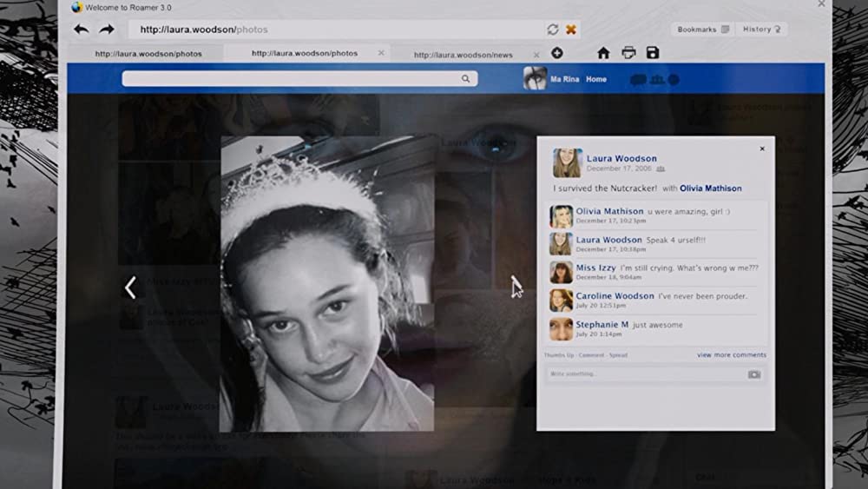868x489 pixels.
Task: Close the laura.woodson/news tab
Action: (536, 54)
